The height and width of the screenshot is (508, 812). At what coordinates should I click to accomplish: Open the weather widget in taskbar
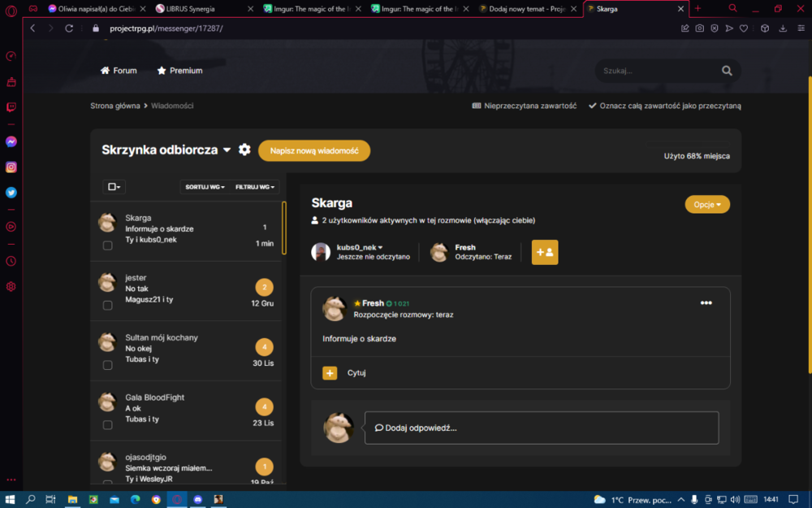pos(633,500)
